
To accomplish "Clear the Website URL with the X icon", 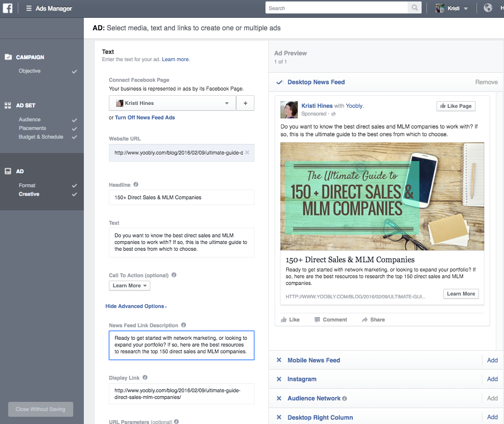I will click(247, 153).
